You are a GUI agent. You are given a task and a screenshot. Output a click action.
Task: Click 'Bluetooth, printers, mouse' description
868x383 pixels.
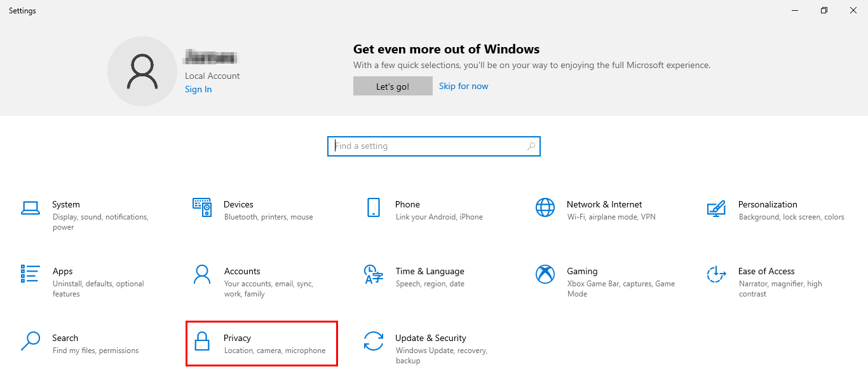point(269,217)
